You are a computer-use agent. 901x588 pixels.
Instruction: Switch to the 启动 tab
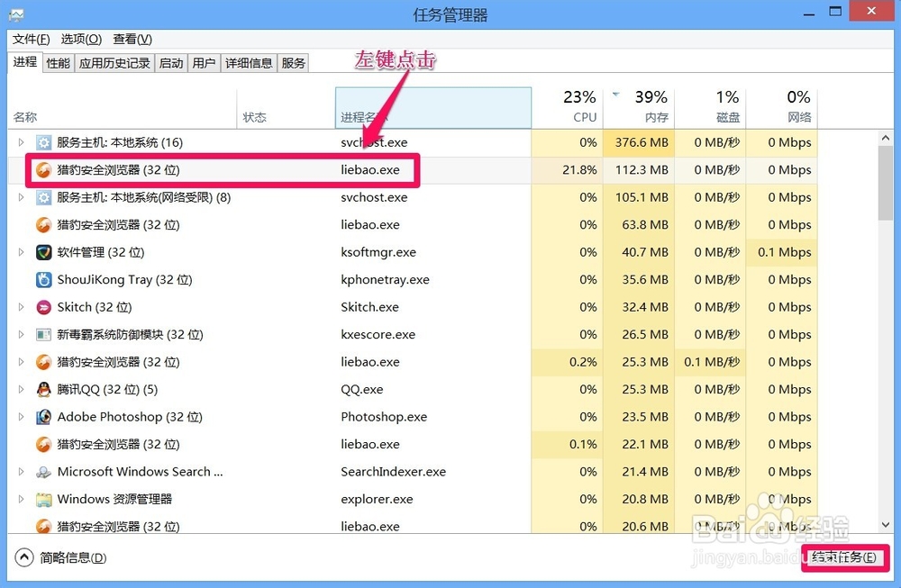[170, 63]
